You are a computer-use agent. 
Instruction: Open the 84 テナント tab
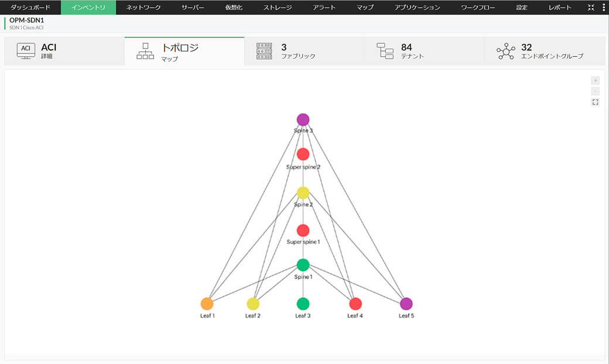click(425, 51)
